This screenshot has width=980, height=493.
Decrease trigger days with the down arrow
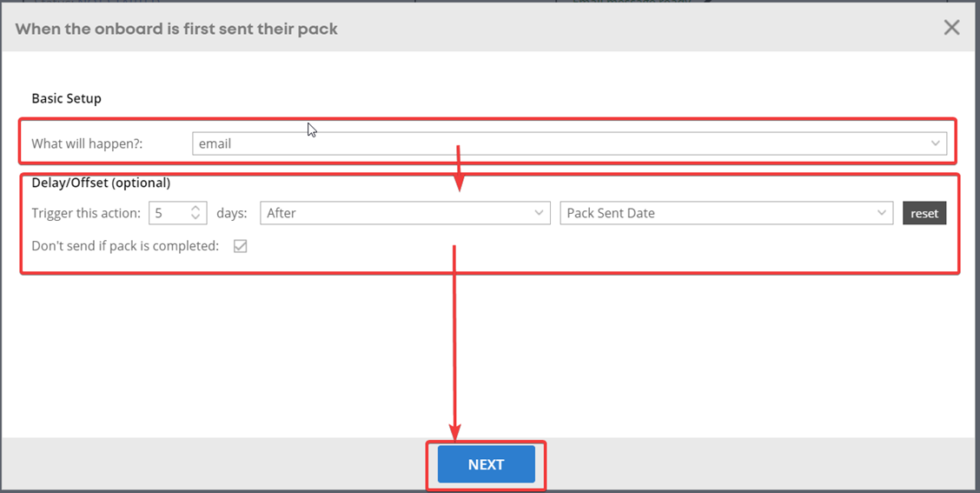click(195, 217)
